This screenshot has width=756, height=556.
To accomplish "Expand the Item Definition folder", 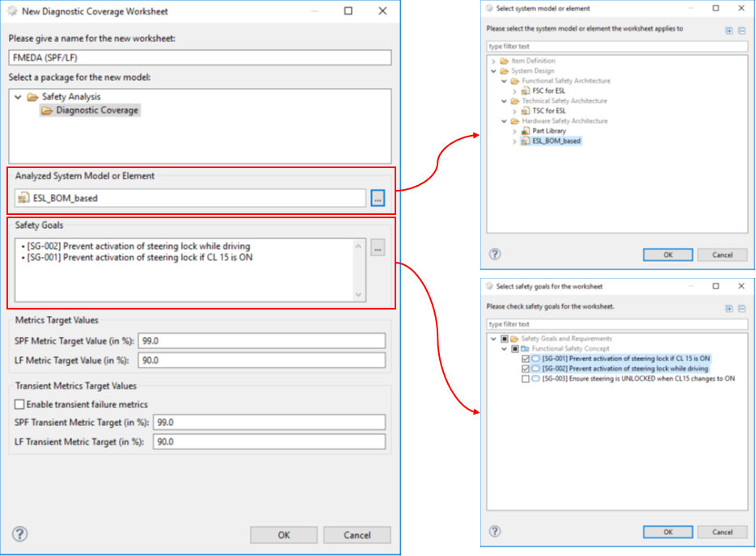I will pyautogui.click(x=493, y=61).
